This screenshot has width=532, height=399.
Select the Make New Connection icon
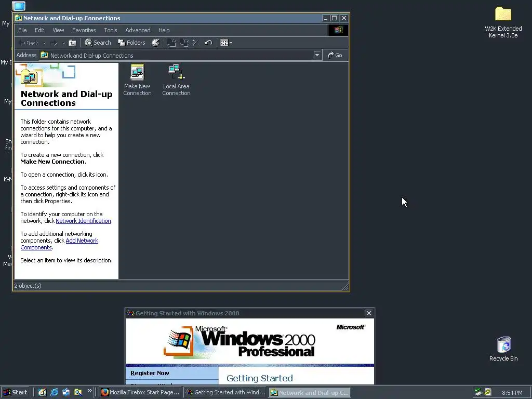(x=137, y=79)
